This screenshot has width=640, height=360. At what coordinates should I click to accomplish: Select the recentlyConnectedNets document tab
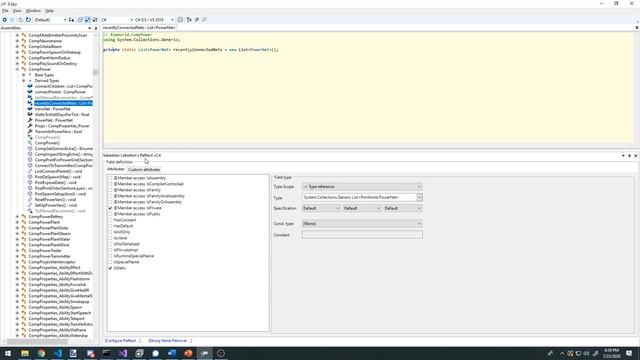coord(139,28)
